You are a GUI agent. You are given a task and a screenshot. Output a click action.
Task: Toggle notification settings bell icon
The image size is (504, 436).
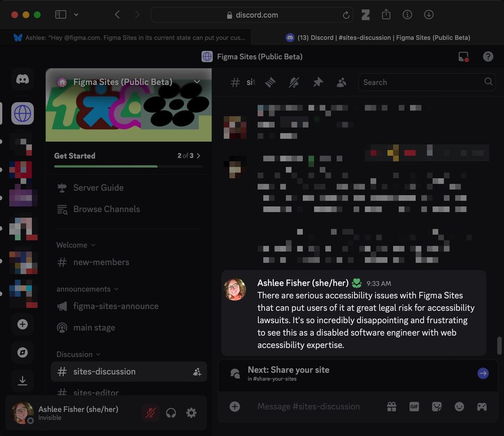click(x=294, y=83)
